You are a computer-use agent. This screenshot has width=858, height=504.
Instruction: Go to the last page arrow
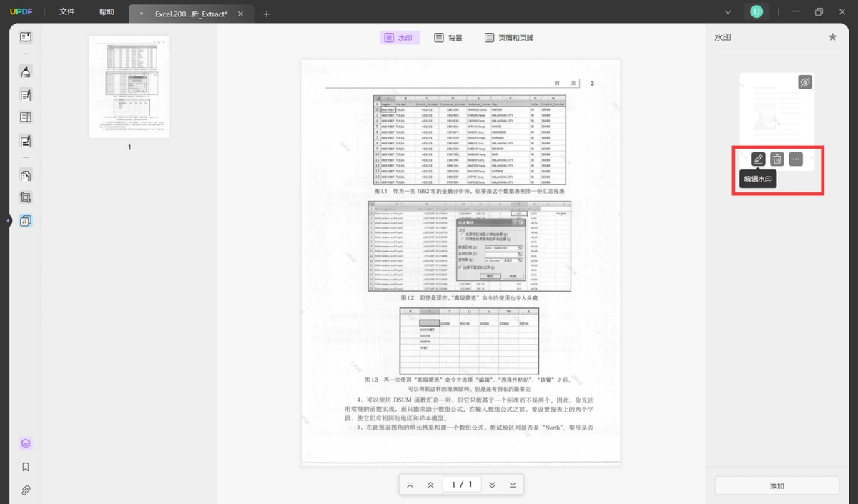513,485
